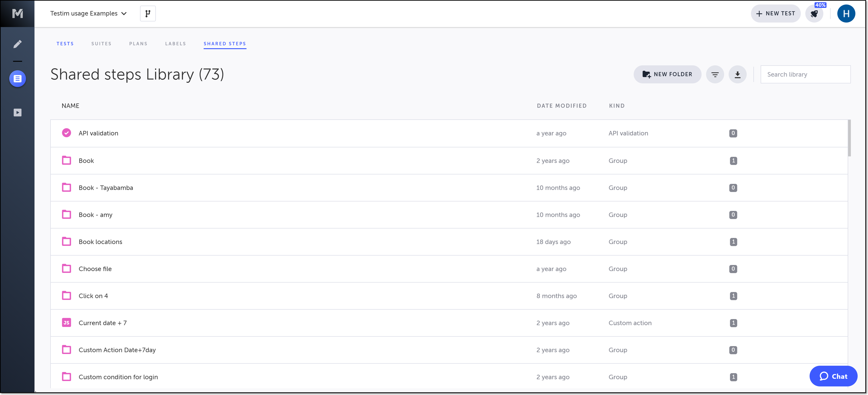868x395 pixels.
Task: Click the filter shared steps icon
Action: tap(715, 74)
